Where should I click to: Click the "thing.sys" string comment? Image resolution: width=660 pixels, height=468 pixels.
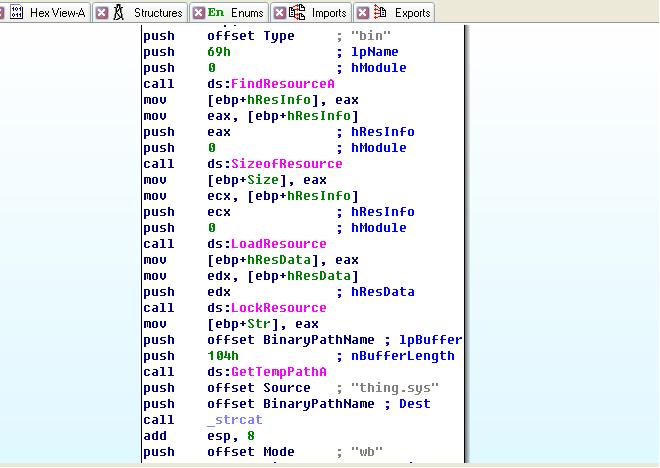click(x=394, y=388)
